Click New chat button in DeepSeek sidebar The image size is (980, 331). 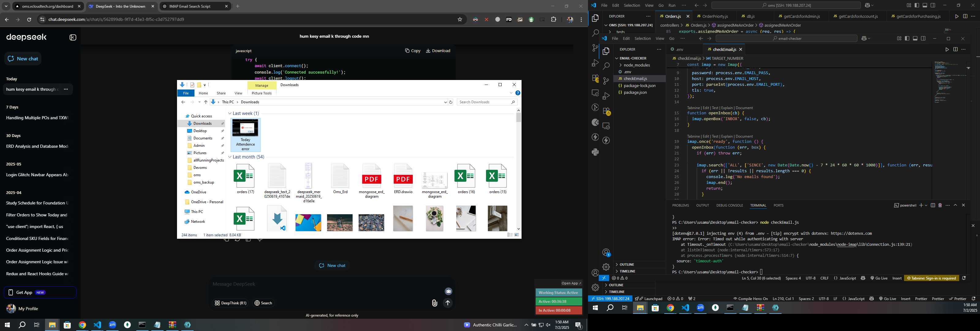tap(23, 59)
